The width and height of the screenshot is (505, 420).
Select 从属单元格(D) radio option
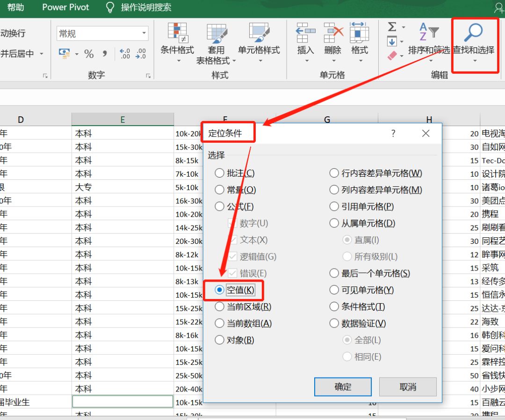(x=362, y=223)
